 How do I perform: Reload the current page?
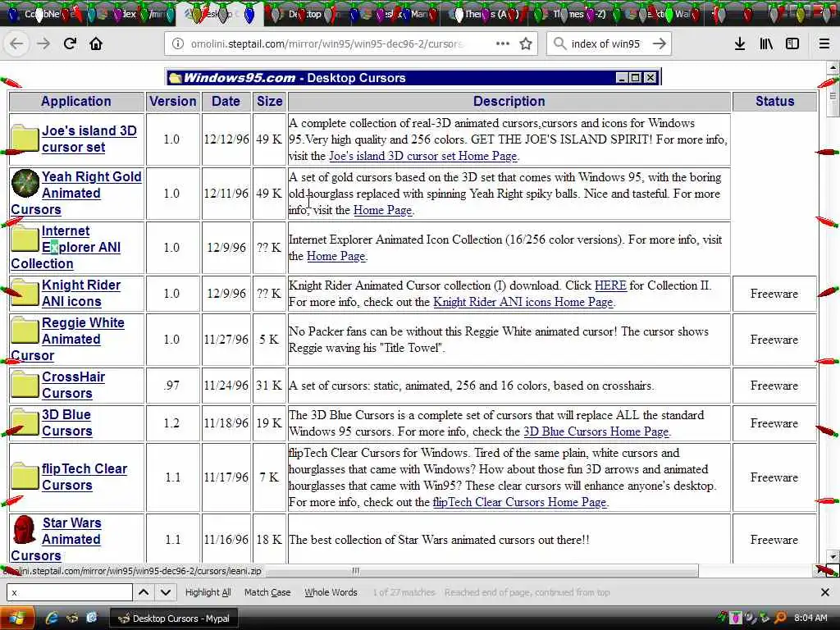click(x=70, y=43)
